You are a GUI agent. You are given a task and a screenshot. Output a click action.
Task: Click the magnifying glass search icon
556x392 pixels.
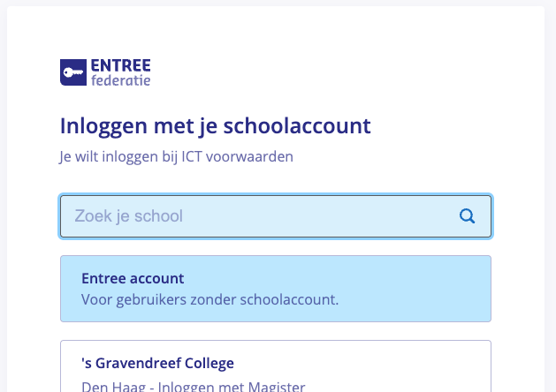[467, 215]
